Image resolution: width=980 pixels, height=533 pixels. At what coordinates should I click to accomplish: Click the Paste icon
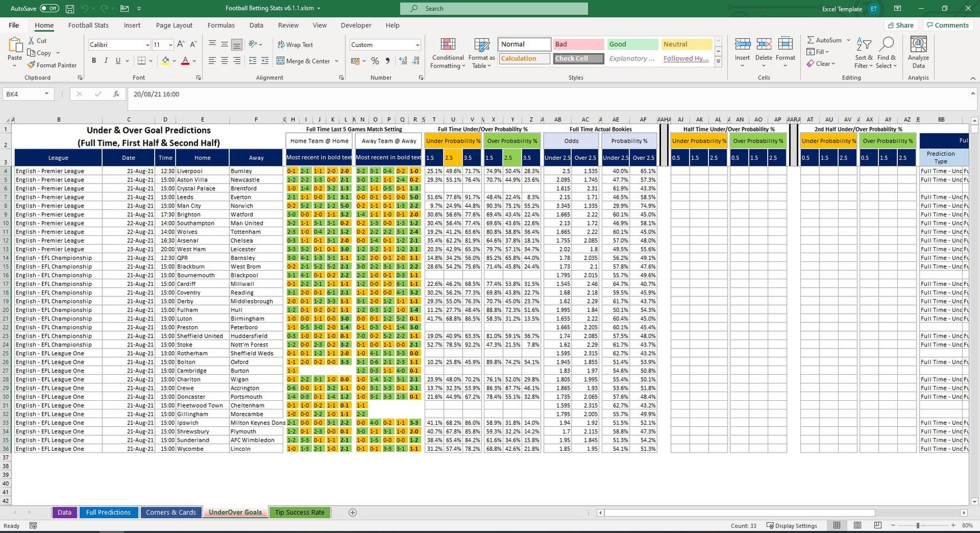click(x=15, y=45)
